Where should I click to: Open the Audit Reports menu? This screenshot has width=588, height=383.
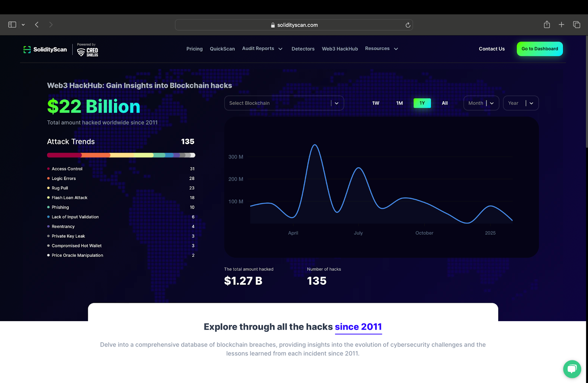tap(262, 48)
